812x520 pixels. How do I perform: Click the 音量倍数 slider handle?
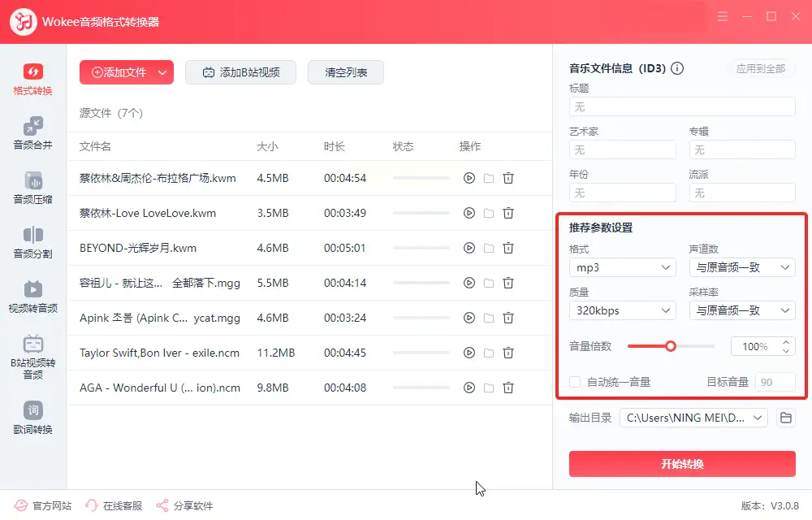pyautogui.click(x=671, y=346)
